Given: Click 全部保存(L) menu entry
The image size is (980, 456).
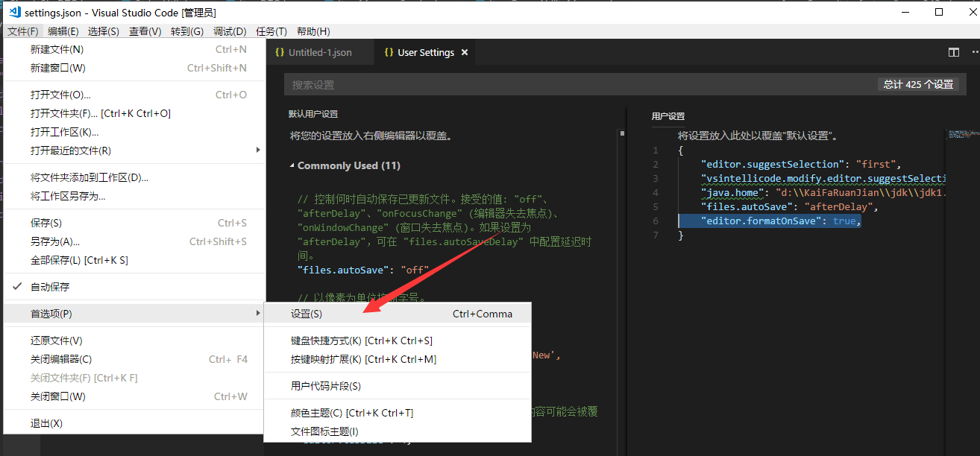Looking at the screenshot, I should click(x=134, y=260).
